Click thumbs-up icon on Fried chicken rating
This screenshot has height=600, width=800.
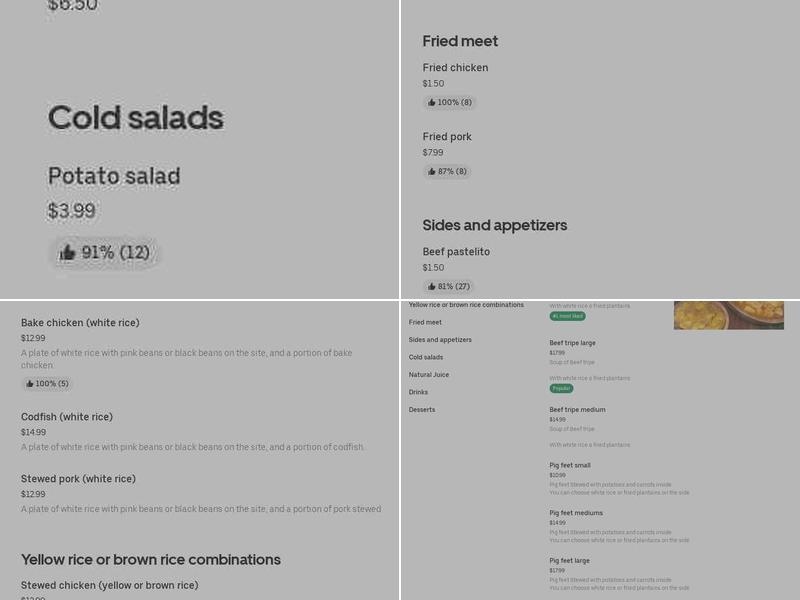(x=432, y=102)
